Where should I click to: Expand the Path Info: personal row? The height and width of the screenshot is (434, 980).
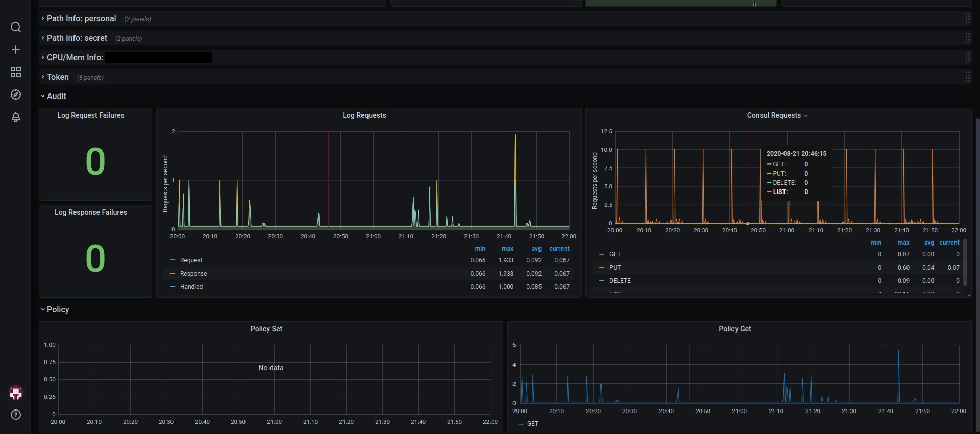[81, 19]
